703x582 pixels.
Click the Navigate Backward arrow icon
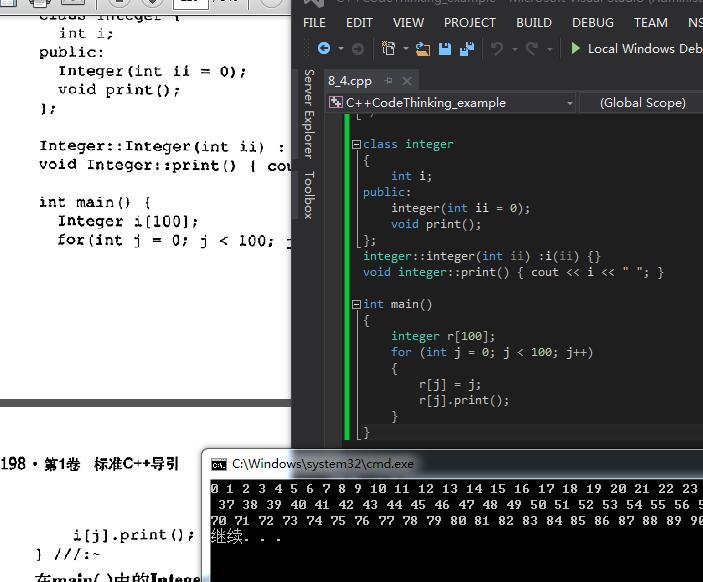coord(323,48)
